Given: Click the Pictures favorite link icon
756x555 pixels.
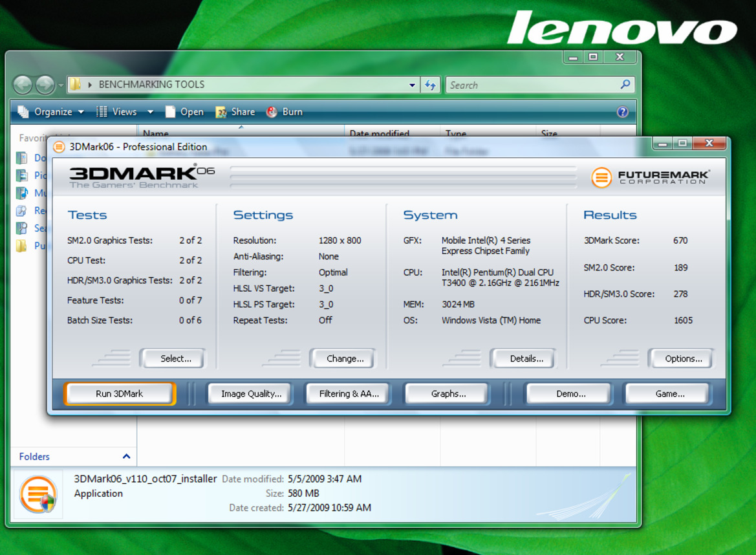Looking at the screenshot, I should 22,175.
